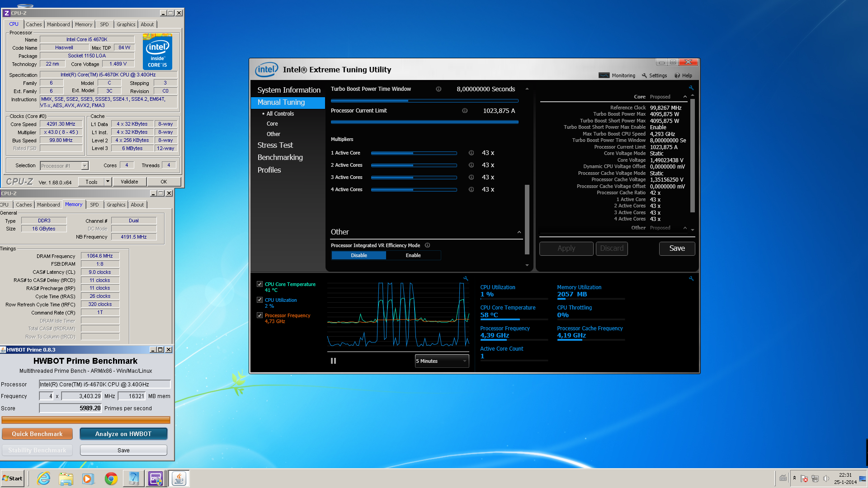868x488 pixels.
Task: Collapse the Other section in tuning panel
Action: (519, 232)
